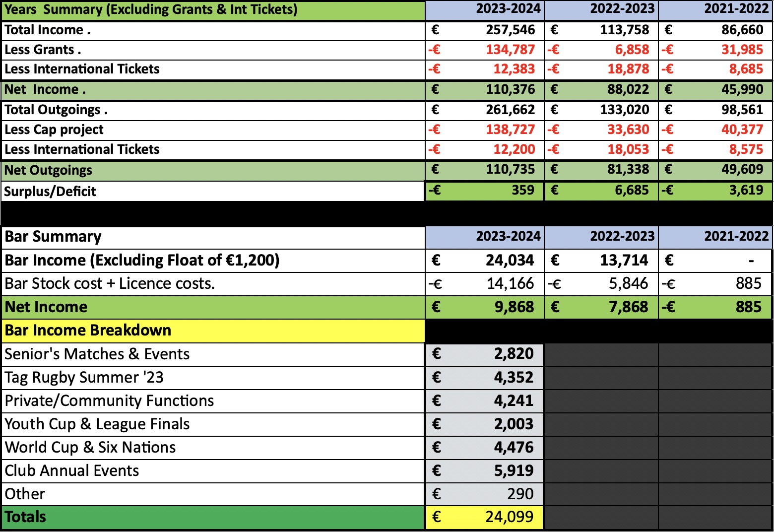Select the bar Net Income value 7,868
774x532 pixels.
(x=629, y=307)
